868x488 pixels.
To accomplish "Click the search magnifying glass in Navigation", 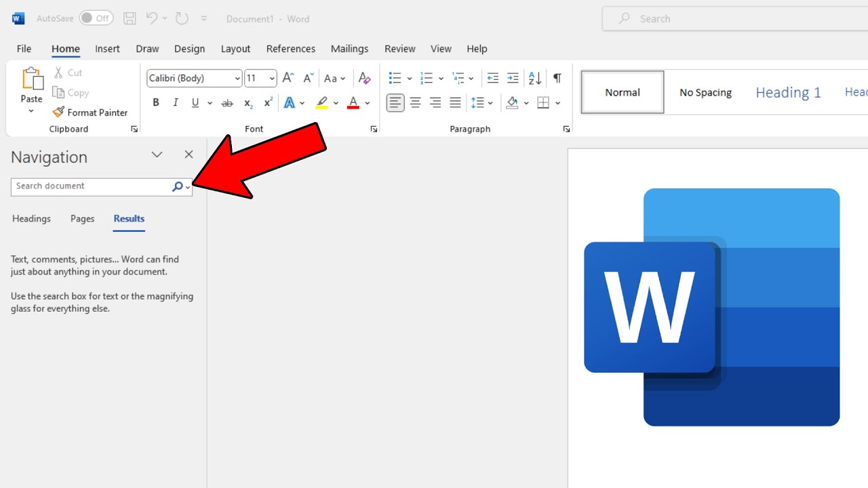I will coord(177,186).
